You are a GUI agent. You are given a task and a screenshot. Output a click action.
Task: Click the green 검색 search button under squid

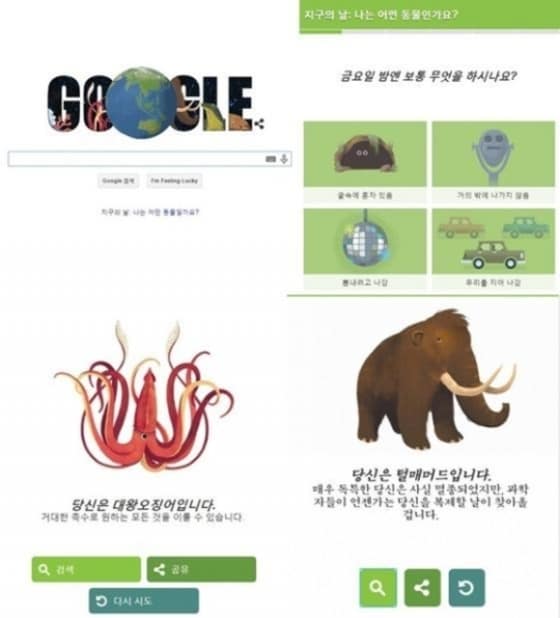click(86, 569)
